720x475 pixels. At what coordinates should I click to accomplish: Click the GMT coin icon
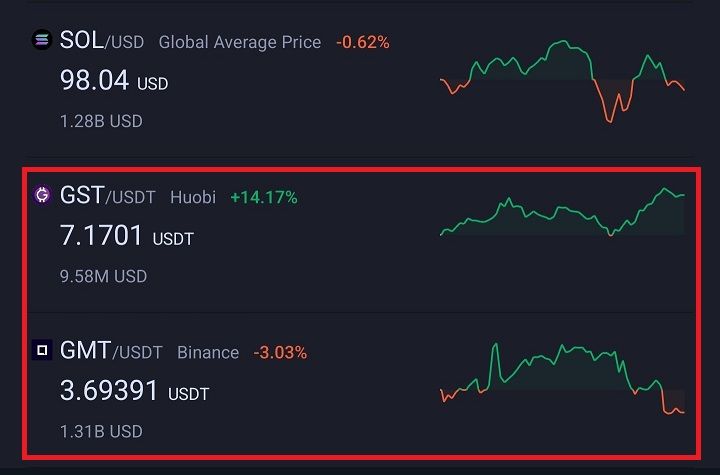[42, 351]
